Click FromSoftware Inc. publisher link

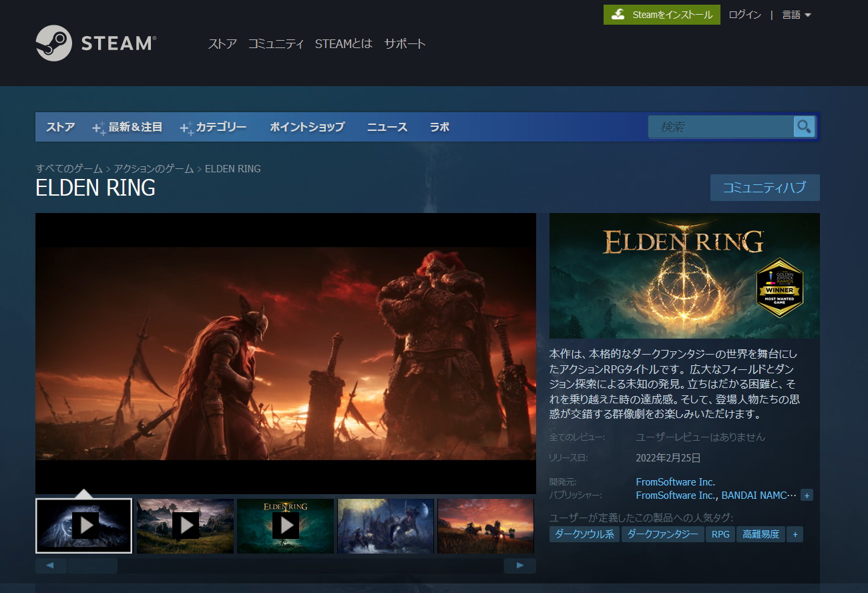tap(676, 496)
